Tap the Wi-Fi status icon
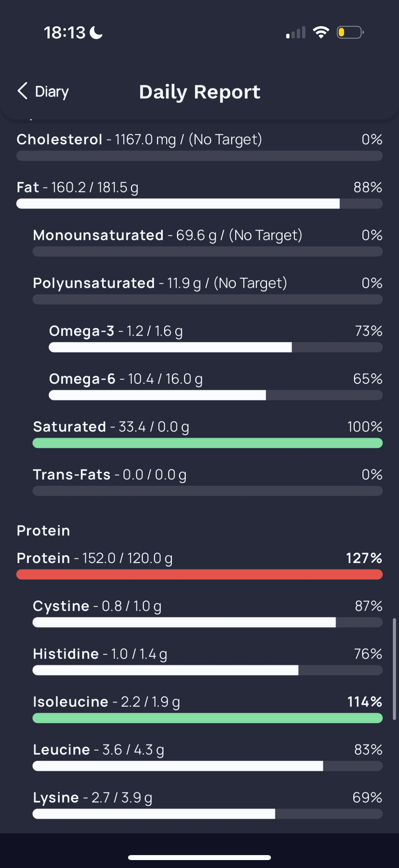Image resolution: width=399 pixels, height=868 pixels. [321, 32]
